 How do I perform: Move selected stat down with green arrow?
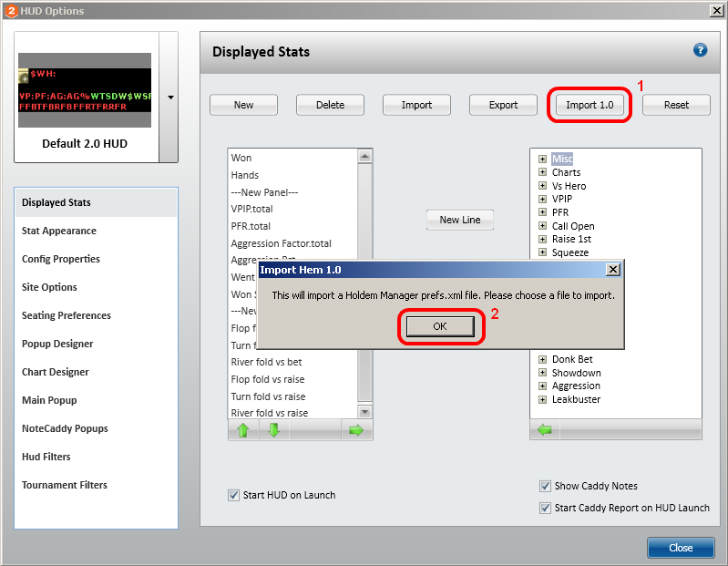274,430
